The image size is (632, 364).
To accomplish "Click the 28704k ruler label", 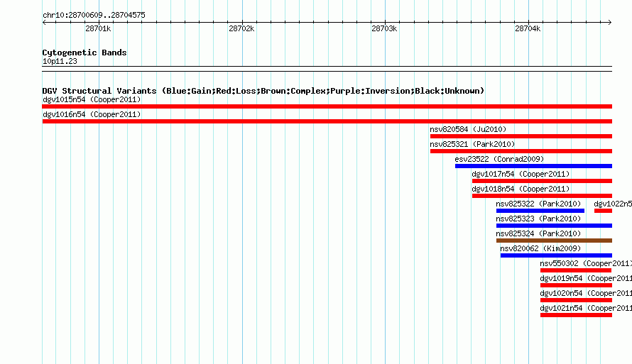I will (528, 28).
